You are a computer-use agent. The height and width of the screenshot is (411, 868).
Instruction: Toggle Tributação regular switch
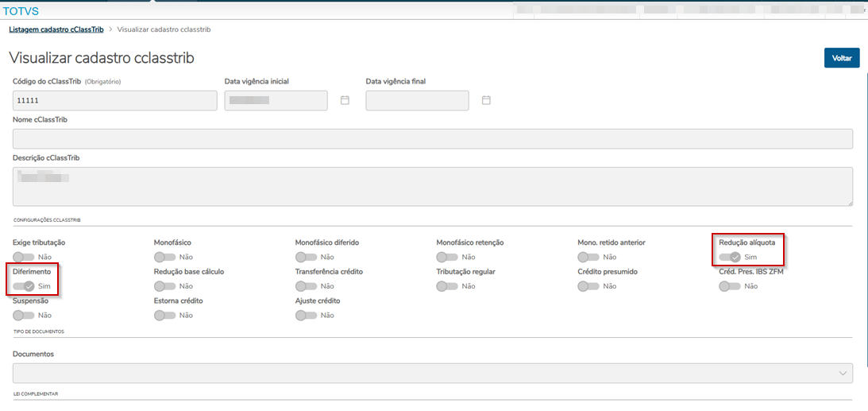click(447, 286)
